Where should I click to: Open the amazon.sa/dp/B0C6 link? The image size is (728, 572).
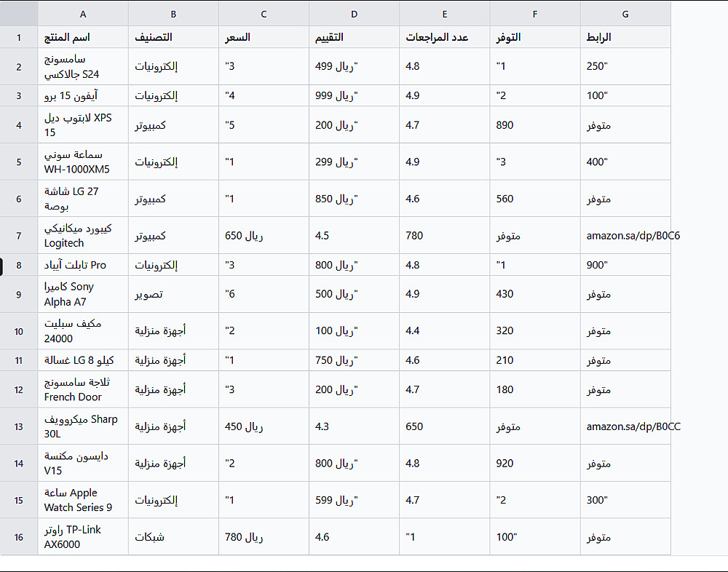point(633,236)
